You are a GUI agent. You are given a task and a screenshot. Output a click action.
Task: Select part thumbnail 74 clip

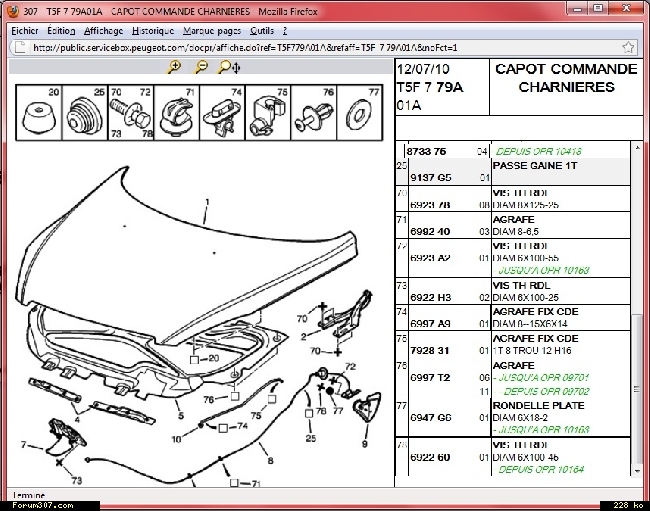(x=223, y=113)
